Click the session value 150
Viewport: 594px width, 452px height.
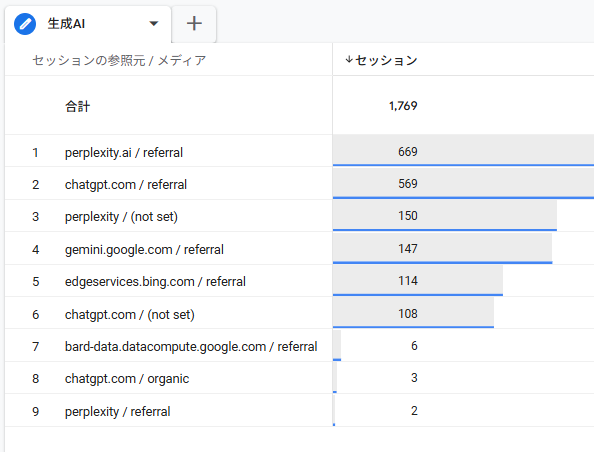[408, 216]
